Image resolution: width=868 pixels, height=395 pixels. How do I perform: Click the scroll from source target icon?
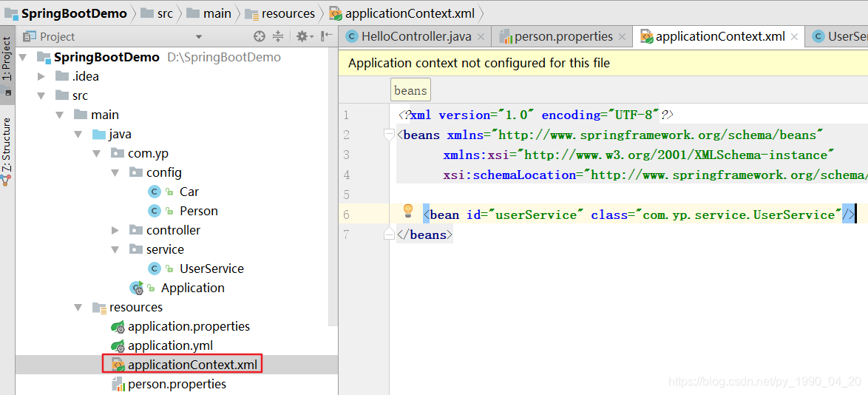(259, 36)
